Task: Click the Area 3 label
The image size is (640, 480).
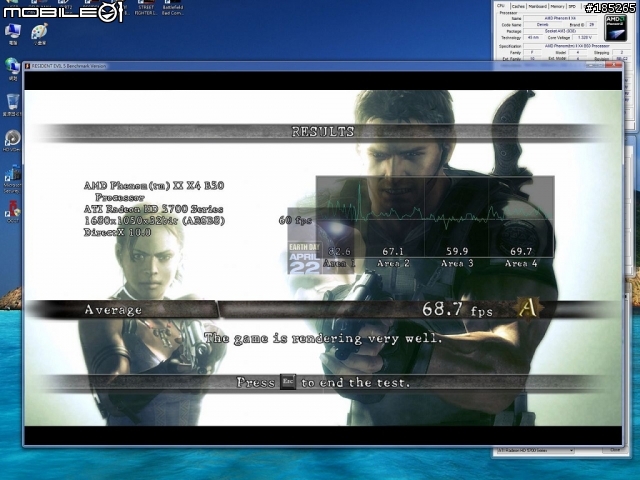Action: (x=457, y=263)
